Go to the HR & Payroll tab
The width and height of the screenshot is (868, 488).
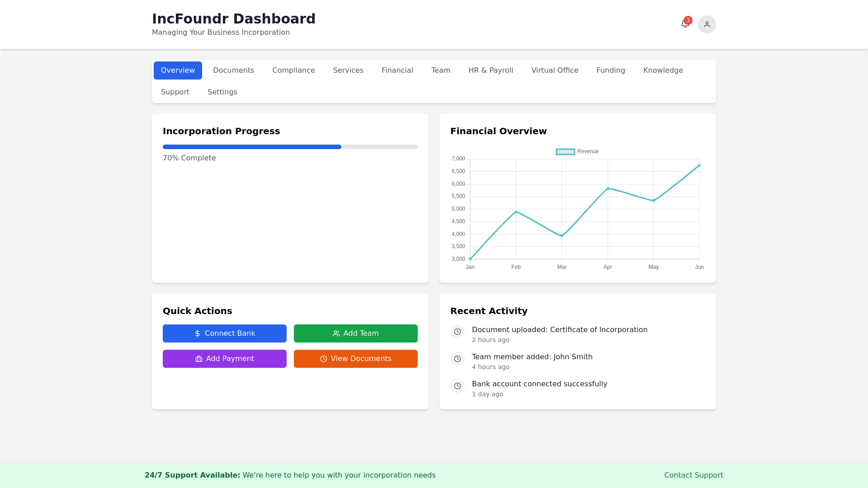pos(491,70)
